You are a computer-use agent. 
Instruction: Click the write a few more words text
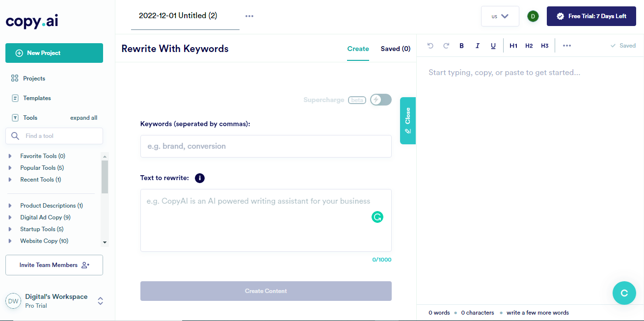[x=538, y=313]
